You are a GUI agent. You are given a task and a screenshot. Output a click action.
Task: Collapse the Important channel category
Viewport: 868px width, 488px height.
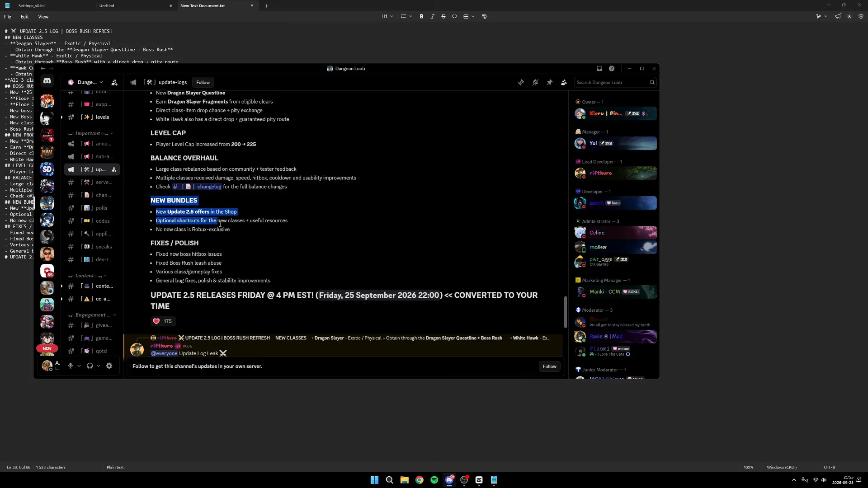click(90, 133)
